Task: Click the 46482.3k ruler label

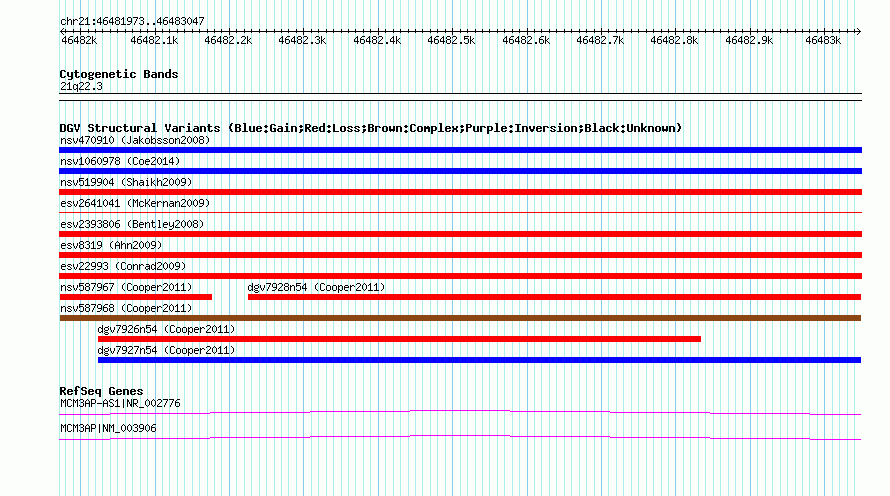Action: coord(302,40)
